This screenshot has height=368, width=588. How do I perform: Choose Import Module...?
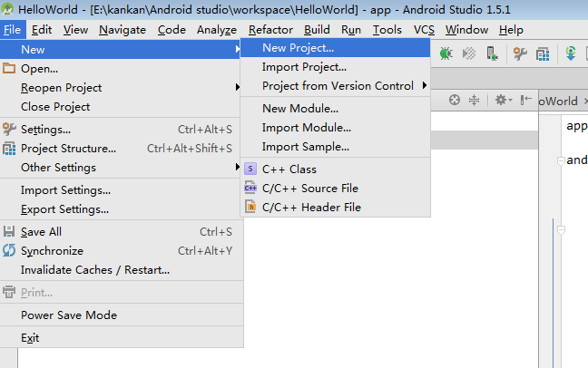click(335, 128)
